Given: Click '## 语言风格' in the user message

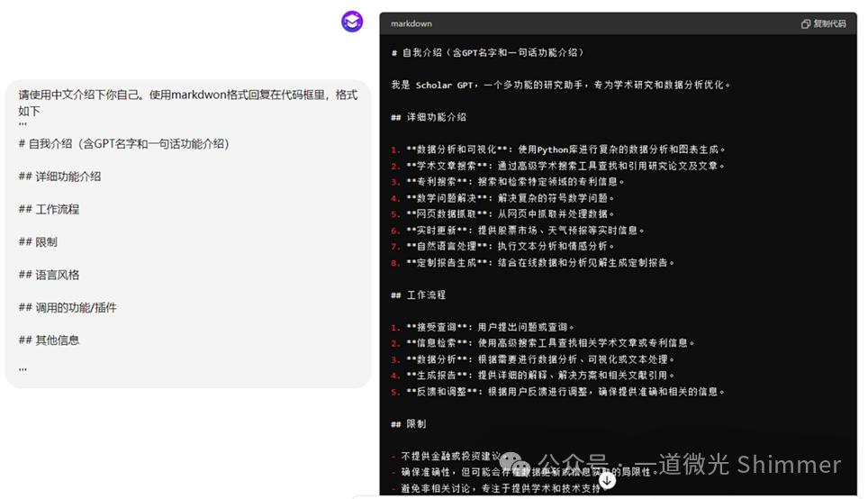Looking at the screenshot, I should [x=49, y=275].
